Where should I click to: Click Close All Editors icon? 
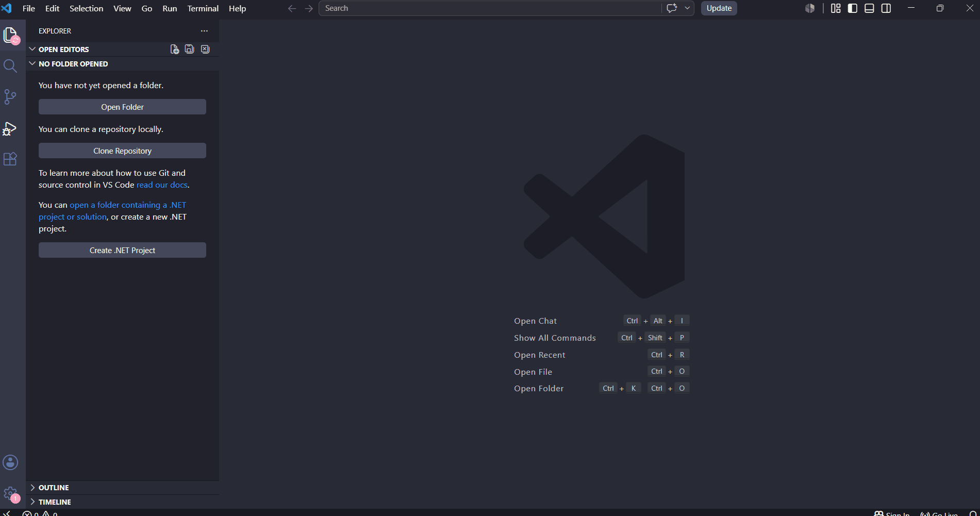(x=205, y=49)
